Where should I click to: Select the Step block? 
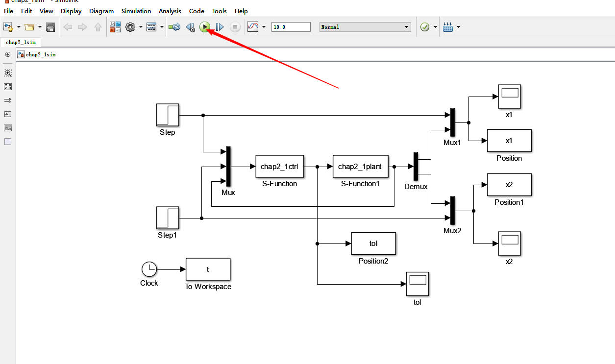[x=168, y=115]
